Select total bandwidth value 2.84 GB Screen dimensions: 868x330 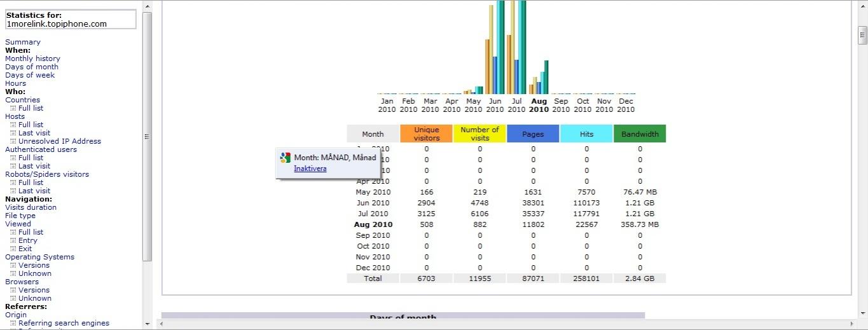pos(640,278)
